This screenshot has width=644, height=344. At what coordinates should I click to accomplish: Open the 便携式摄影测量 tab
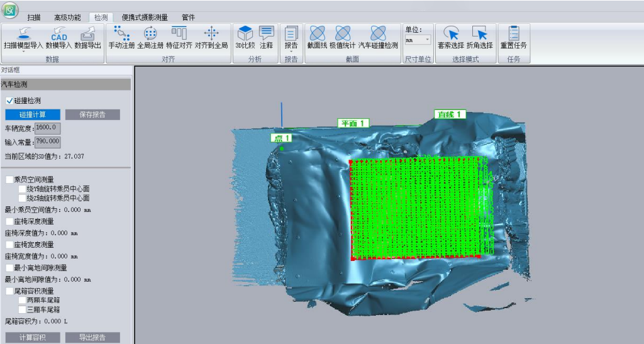point(145,18)
